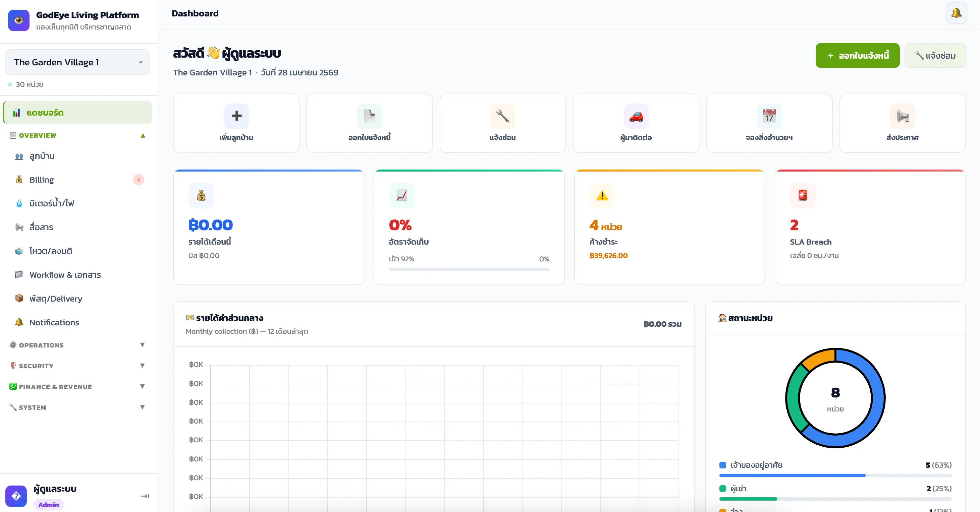Click the notification bell icon in header
980x512 pixels.
[956, 13]
